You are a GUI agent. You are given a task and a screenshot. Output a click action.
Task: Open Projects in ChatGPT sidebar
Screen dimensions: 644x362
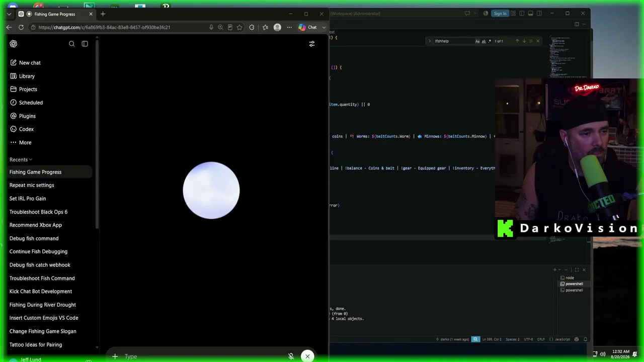23,89
